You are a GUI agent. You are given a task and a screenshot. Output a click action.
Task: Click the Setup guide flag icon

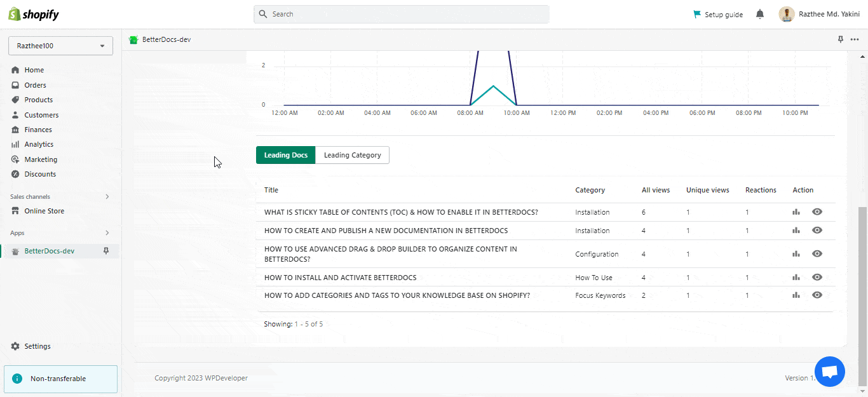pos(697,14)
